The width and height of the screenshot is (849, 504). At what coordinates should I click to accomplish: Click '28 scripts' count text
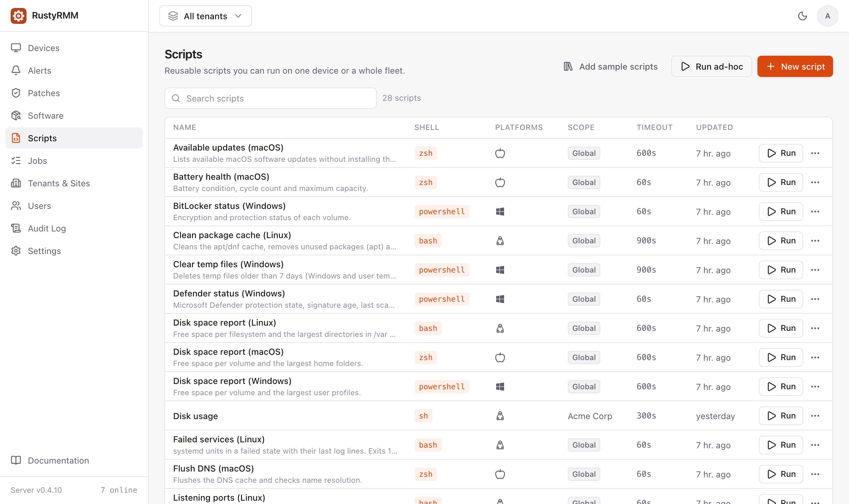click(x=401, y=98)
